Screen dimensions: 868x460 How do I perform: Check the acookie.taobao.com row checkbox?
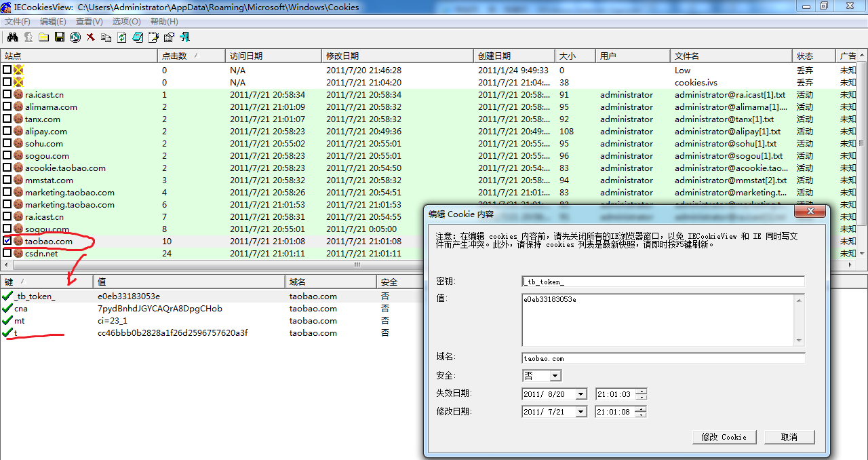pyautogui.click(x=7, y=168)
